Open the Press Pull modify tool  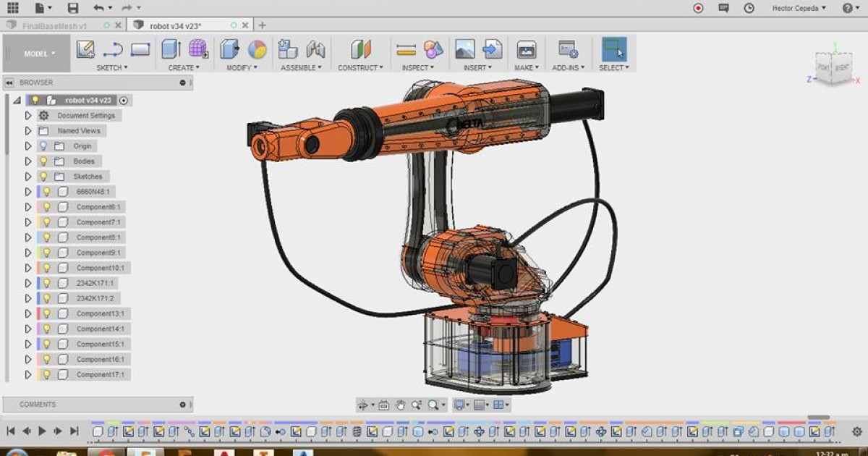pos(229,49)
